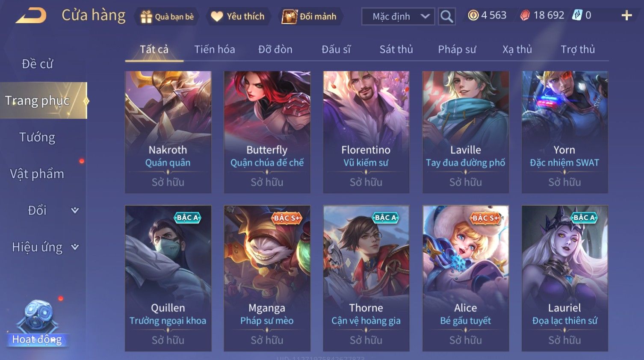The width and height of the screenshot is (644, 360).
Task: Click the golden back arrow icon
Action: click(x=31, y=16)
